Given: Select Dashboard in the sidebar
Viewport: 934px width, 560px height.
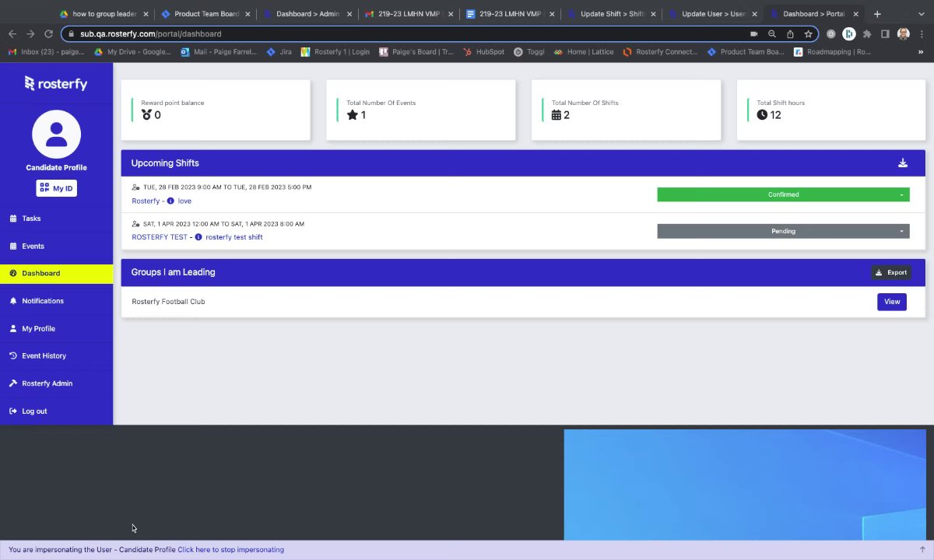Looking at the screenshot, I should point(56,273).
